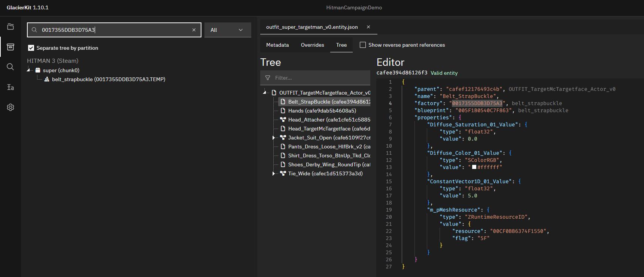Open the text tools sidebar icon
This screenshot has width=644, height=277.
point(10,87)
